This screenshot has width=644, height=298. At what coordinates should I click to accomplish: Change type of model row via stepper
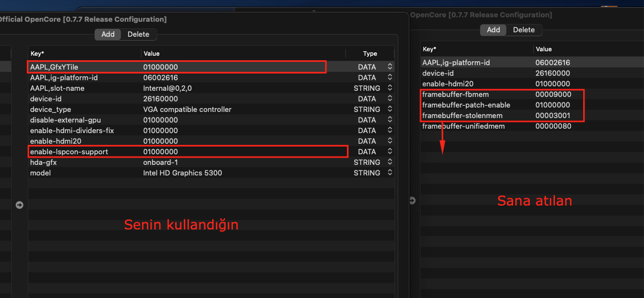(x=390, y=173)
